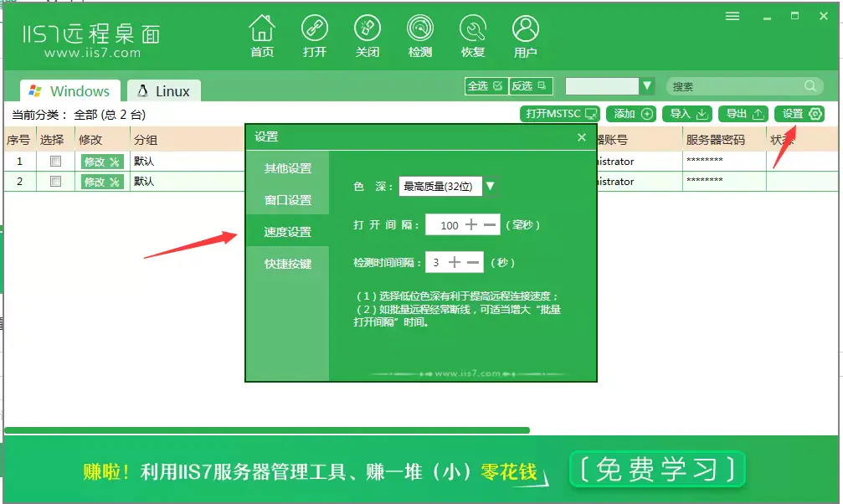Open the 用户 user icon
843x504 pixels.
(525, 35)
